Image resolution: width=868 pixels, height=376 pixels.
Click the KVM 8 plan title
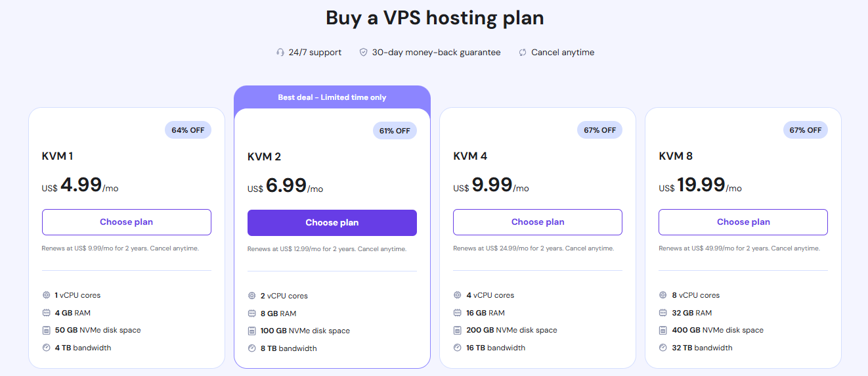(676, 156)
